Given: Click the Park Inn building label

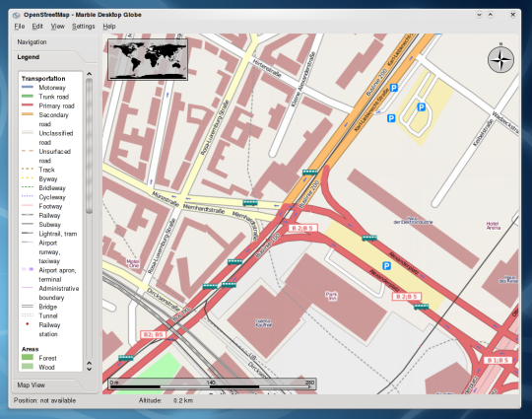Looking at the screenshot, I should [331, 296].
